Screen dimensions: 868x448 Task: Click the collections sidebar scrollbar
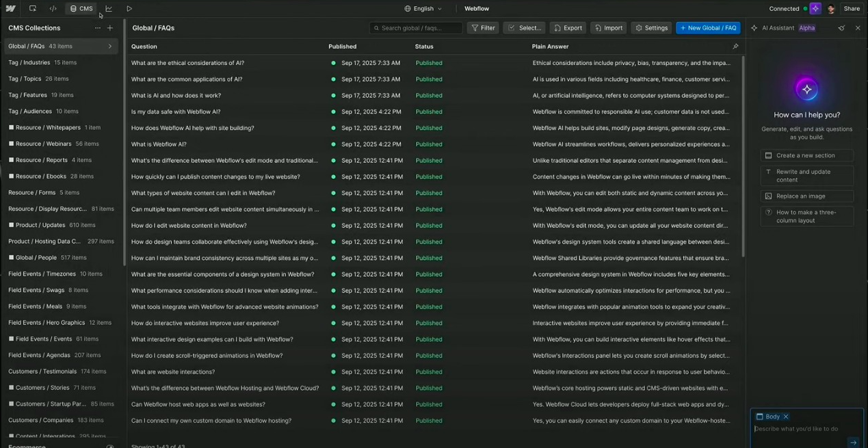coord(124,144)
